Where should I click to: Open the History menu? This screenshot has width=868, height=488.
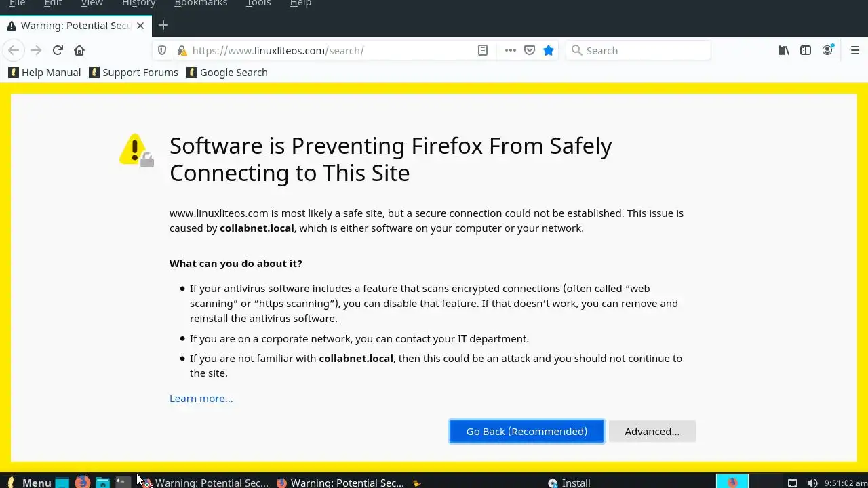point(138,3)
